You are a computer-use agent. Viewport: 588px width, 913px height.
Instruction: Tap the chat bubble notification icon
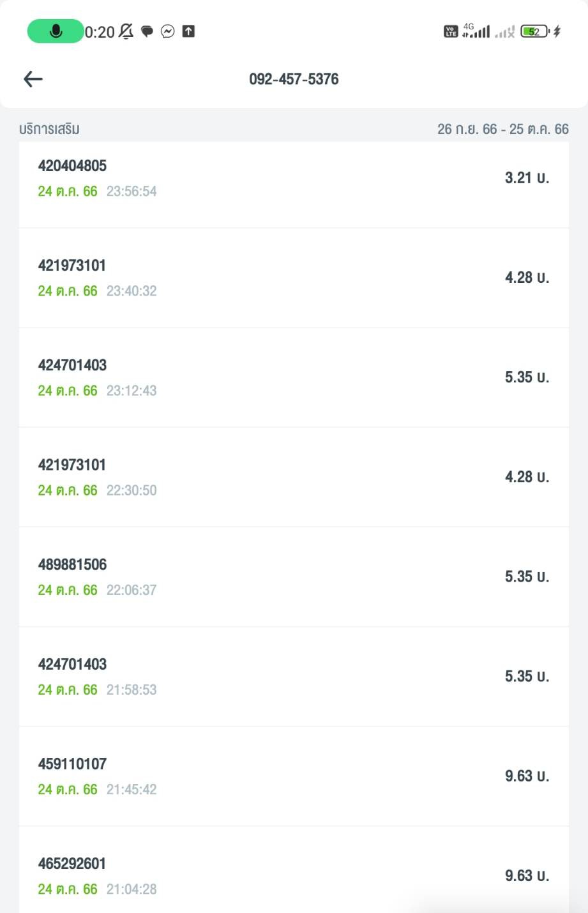tap(147, 31)
